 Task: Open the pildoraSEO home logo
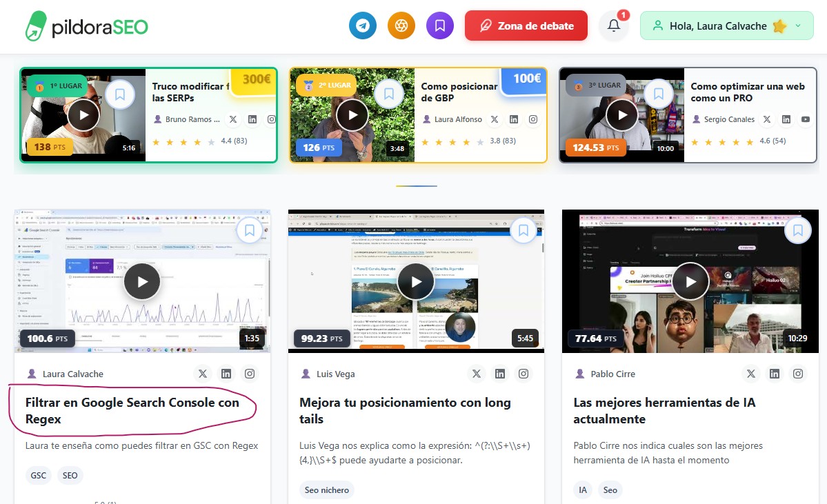(x=87, y=26)
